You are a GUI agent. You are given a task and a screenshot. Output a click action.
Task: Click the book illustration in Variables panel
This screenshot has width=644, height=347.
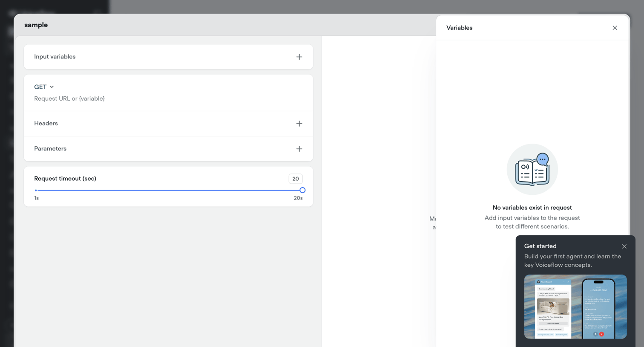click(x=532, y=169)
